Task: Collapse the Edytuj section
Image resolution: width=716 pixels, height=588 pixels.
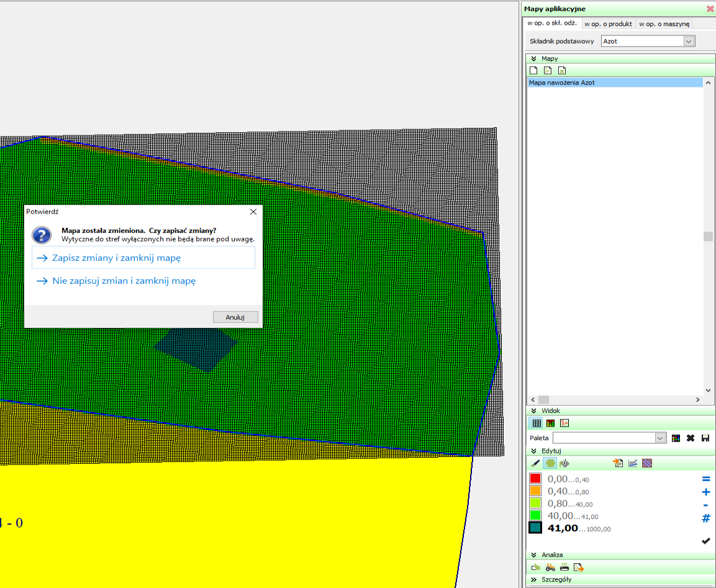Action: coord(534,451)
